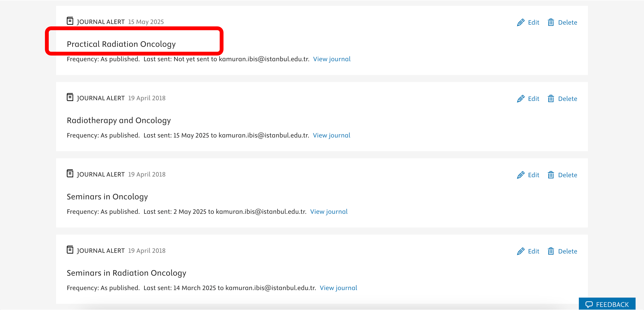Click 'Frequency: As published' under Radiotherapy and Oncology
The width and height of the screenshot is (644, 310).
tap(103, 136)
